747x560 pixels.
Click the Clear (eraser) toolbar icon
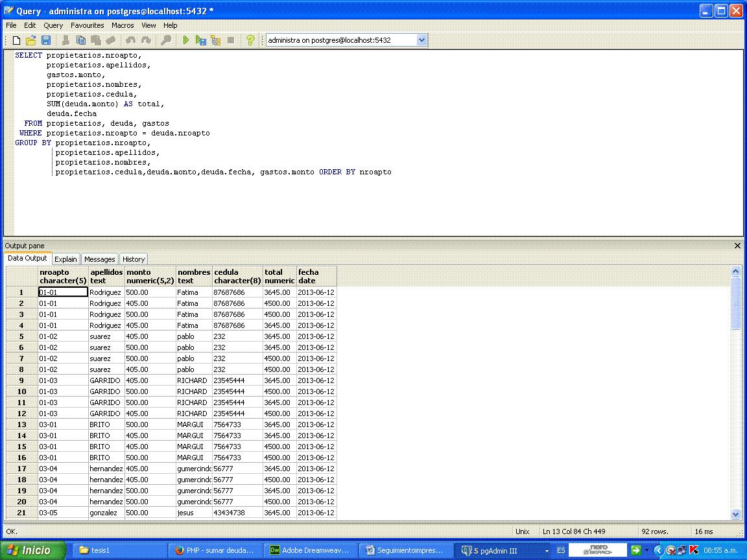click(110, 40)
